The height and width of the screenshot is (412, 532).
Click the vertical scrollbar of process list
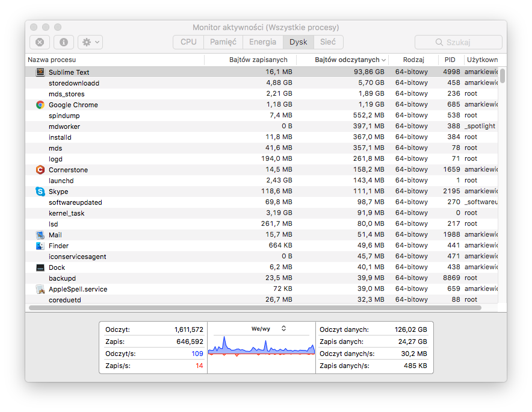503,75
